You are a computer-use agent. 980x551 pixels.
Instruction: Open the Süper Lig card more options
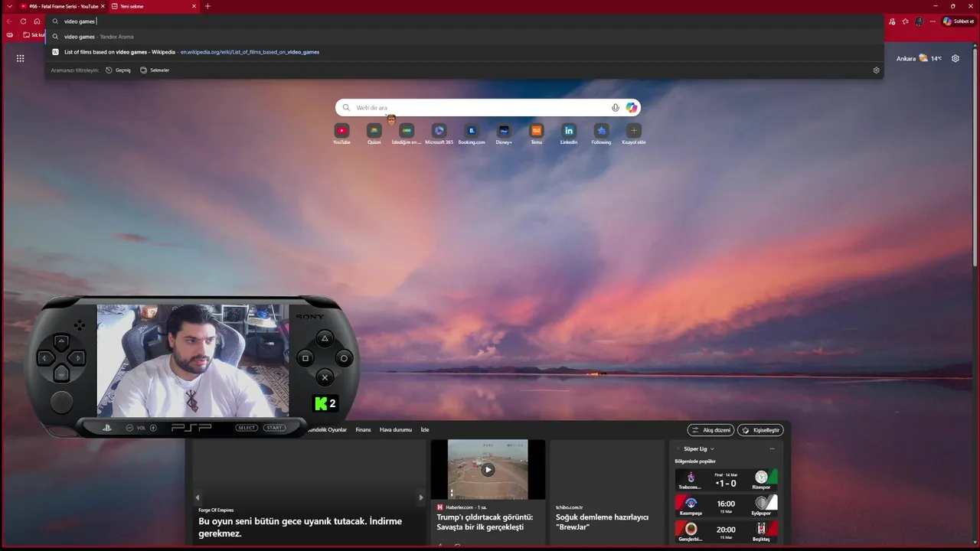pos(772,449)
